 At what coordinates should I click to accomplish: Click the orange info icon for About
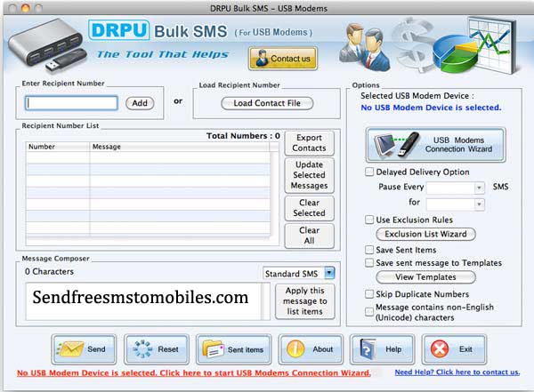pyautogui.click(x=295, y=349)
